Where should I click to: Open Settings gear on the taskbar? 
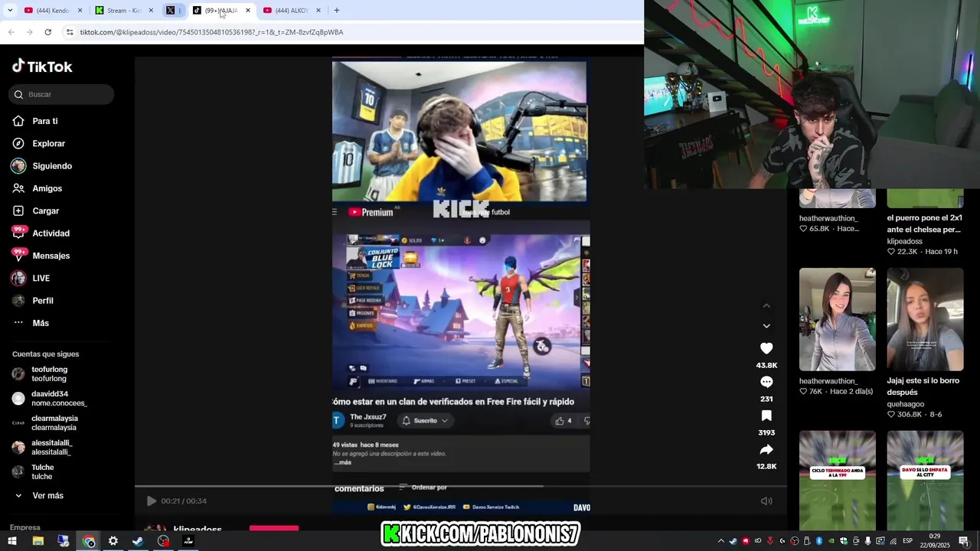113,541
